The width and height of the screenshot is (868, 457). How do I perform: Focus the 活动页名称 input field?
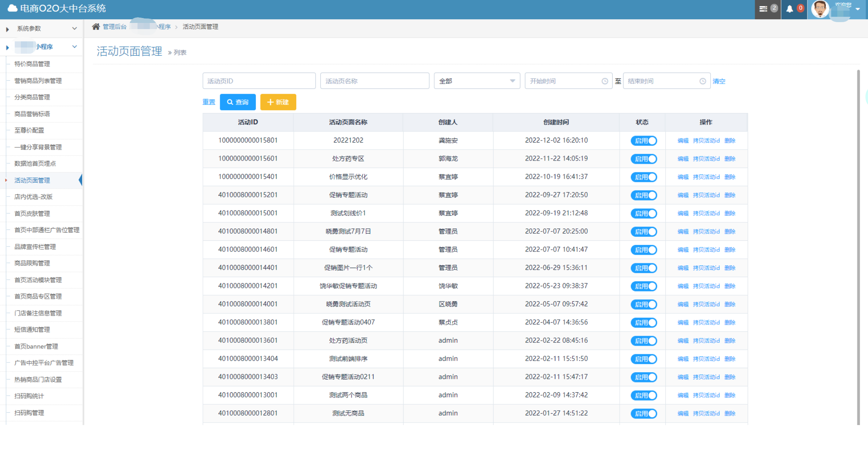[x=375, y=81]
